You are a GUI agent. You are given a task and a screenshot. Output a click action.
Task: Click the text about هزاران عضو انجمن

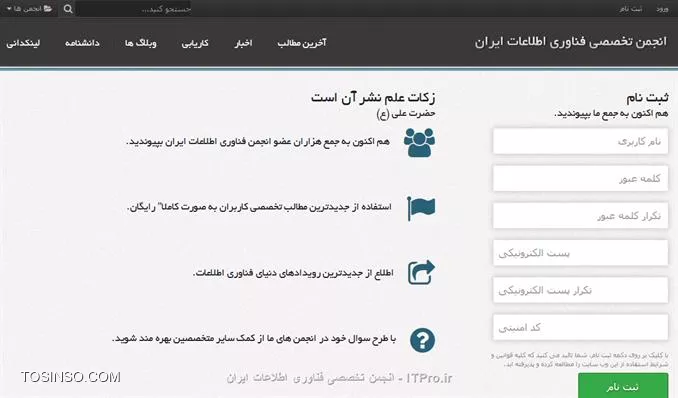pos(258,142)
